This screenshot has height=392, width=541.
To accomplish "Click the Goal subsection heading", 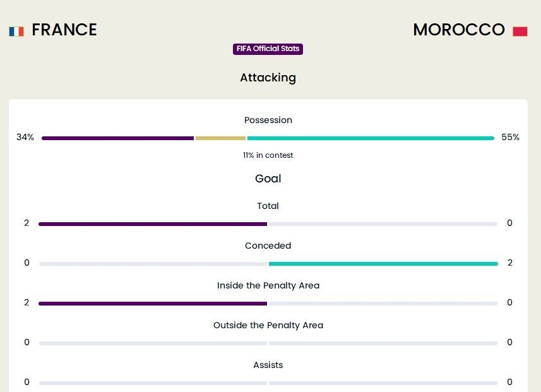I will tap(268, 179).
